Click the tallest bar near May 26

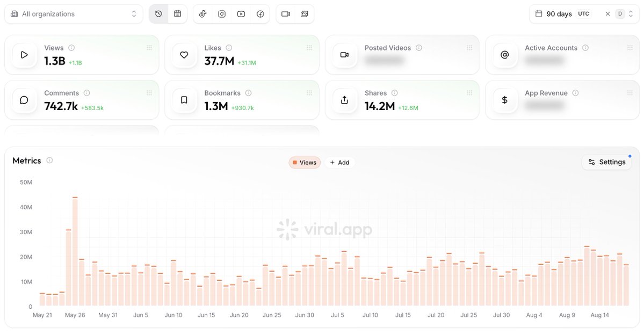pyautogui.click(x=75, y=251)
